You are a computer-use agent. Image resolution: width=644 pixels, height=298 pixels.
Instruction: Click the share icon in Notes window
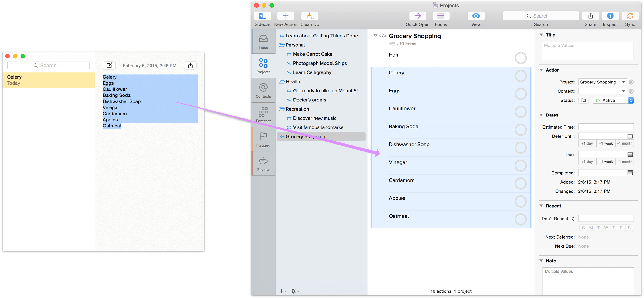tap(190, 65)
